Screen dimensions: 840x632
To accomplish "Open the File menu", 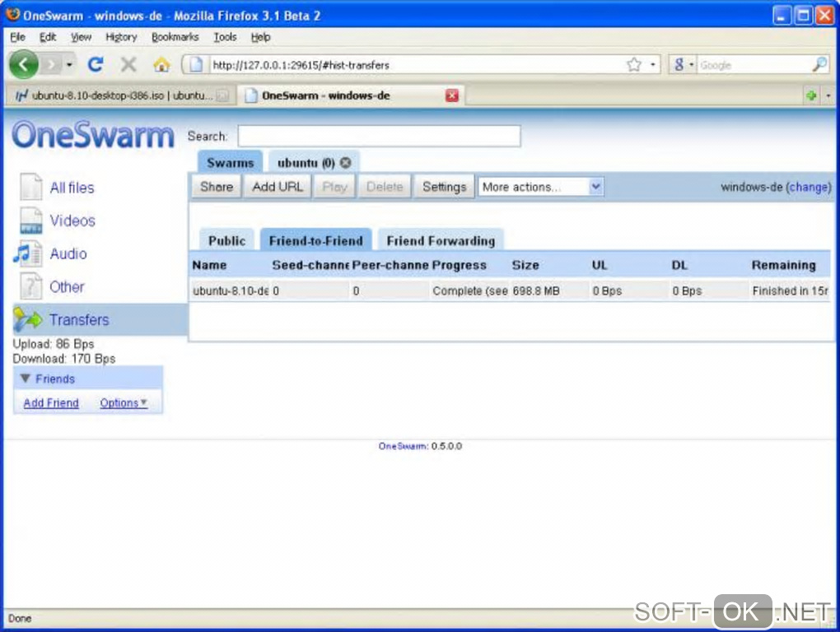I will 17,37.
